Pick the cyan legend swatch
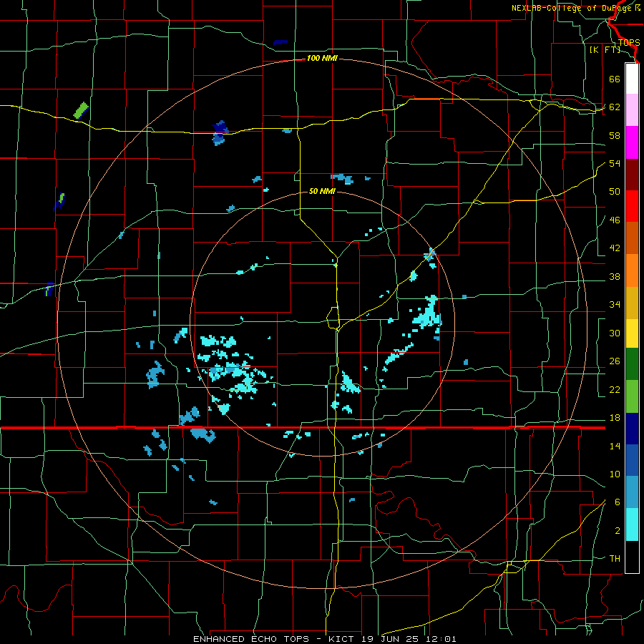This screenshot has height=644, width=644. [x=632, y=525]
